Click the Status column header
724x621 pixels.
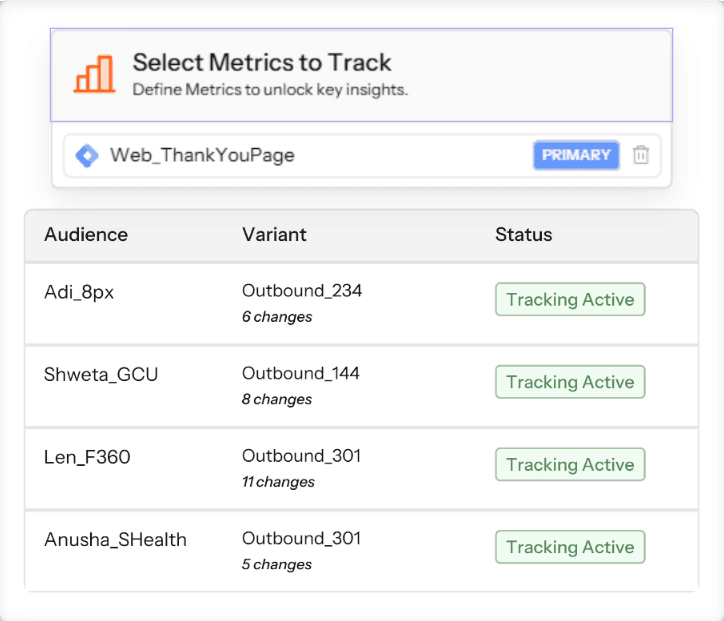click(524, 235)
